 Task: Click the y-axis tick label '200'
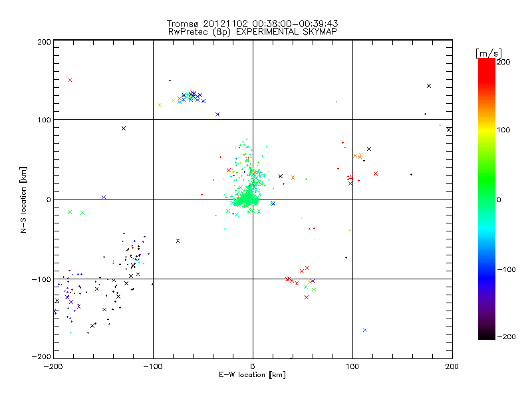pyautogui.click(x=45, y=42)
